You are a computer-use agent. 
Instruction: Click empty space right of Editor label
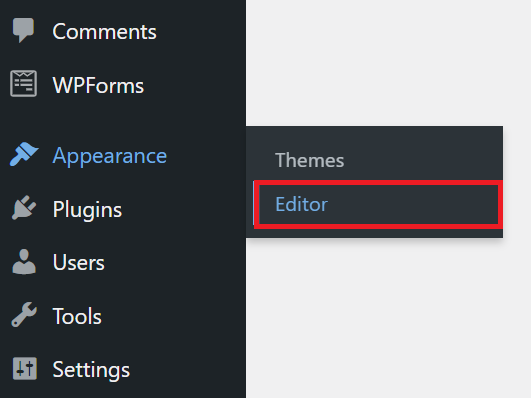point(413,204)
